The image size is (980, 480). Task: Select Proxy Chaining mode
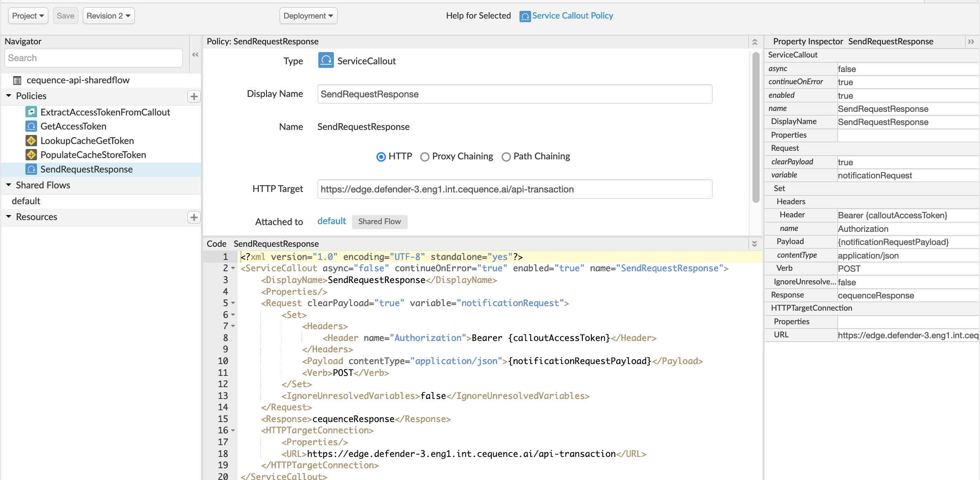pyautogui.click(x=425, y=157)
